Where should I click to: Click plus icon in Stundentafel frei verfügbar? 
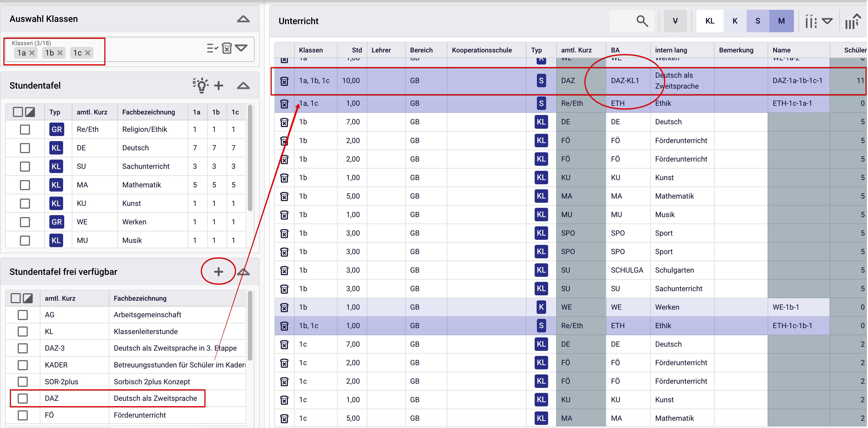(218, 271)
